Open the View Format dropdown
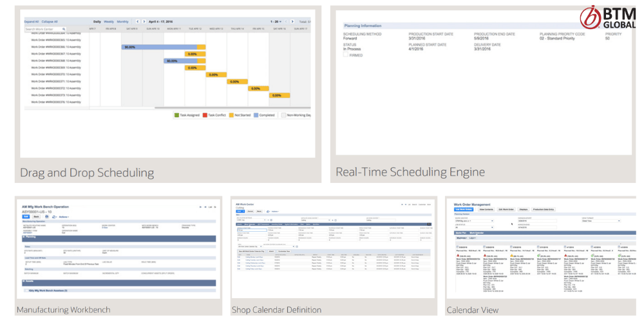Image resolution: width=644 pixels, height=322 pixels. [x=601, y=221]
